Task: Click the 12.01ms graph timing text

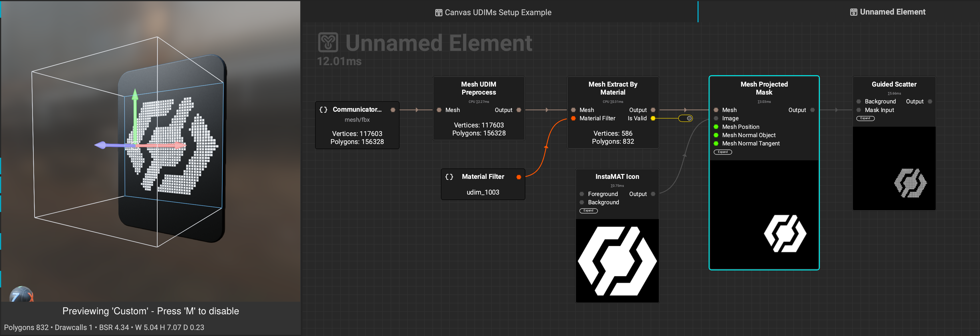Action: pyautogui.click(x=339, y=61)
